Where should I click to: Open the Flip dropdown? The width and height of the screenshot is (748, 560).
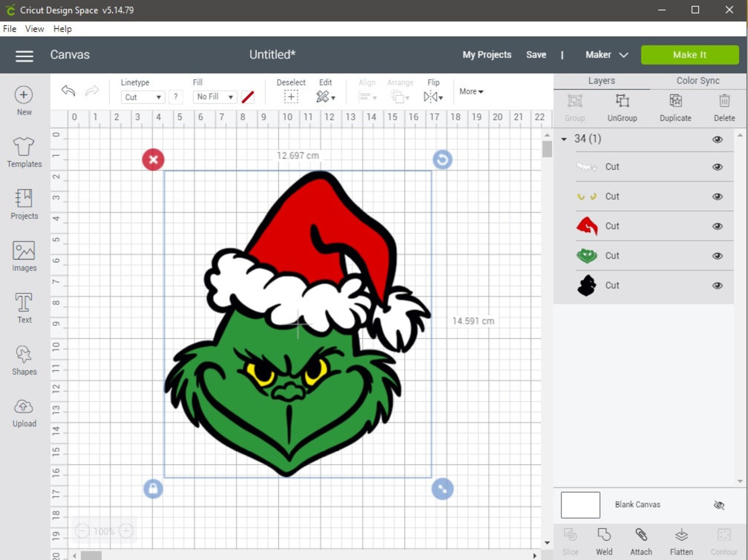433,97
